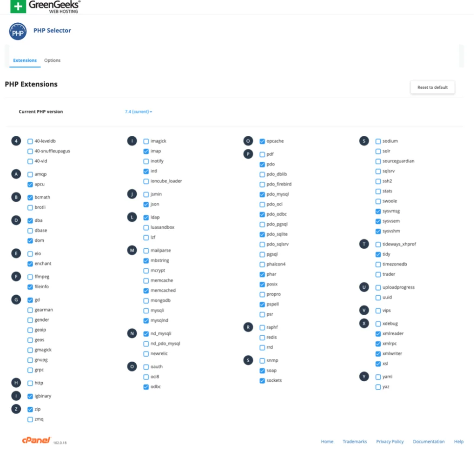476x451 pixels.
Task: Open the Options tab
Action: [x=52, y=60]
